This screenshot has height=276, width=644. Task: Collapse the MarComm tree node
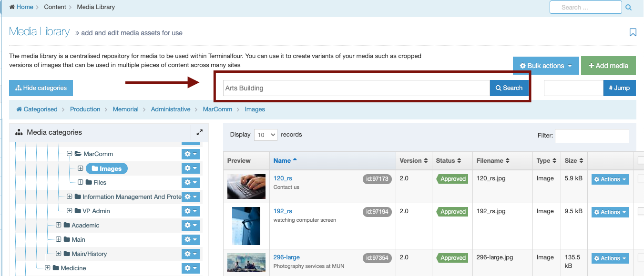[70, 154]
